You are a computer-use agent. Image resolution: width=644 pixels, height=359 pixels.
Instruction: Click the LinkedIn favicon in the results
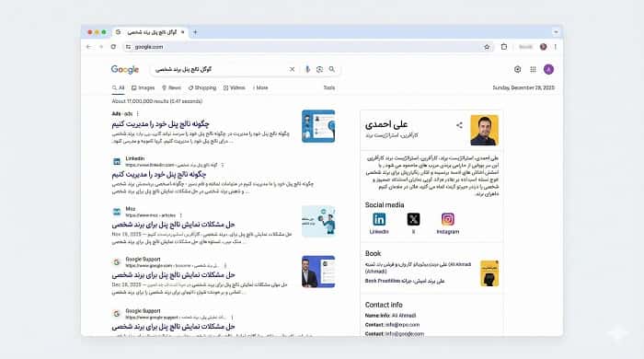(117, 161)
